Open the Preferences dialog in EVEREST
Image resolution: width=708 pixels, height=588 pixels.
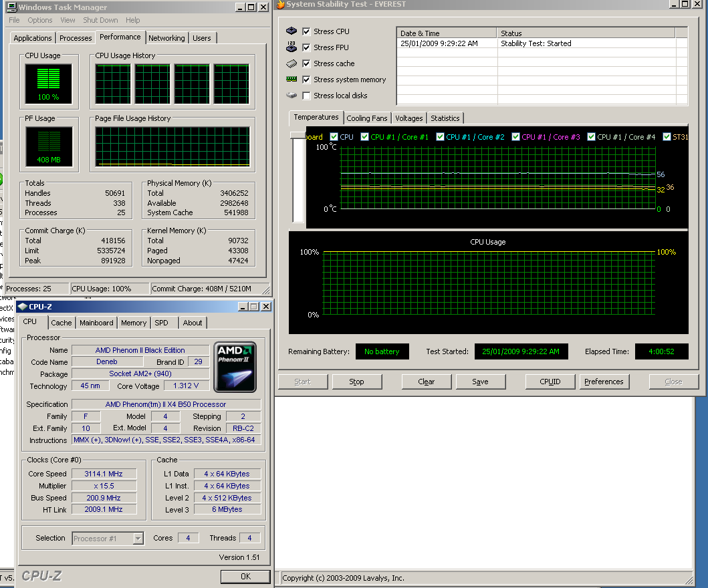[604, 382]
